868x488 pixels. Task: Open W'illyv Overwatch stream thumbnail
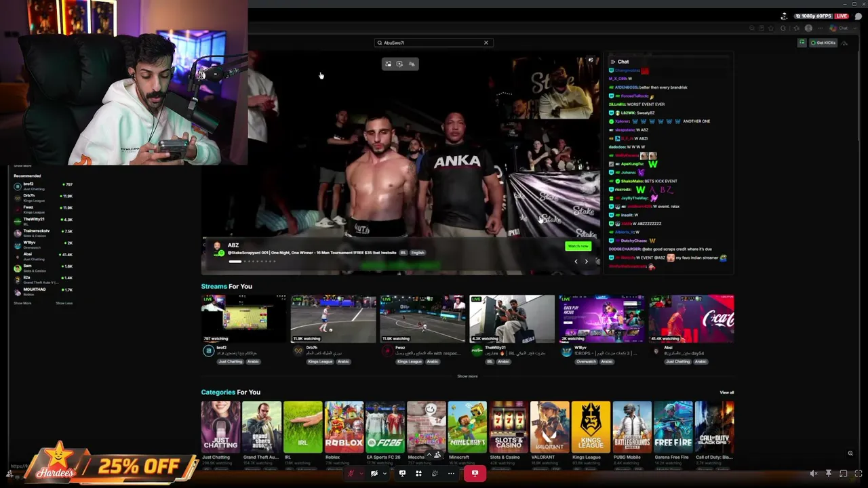coord(601,319)
